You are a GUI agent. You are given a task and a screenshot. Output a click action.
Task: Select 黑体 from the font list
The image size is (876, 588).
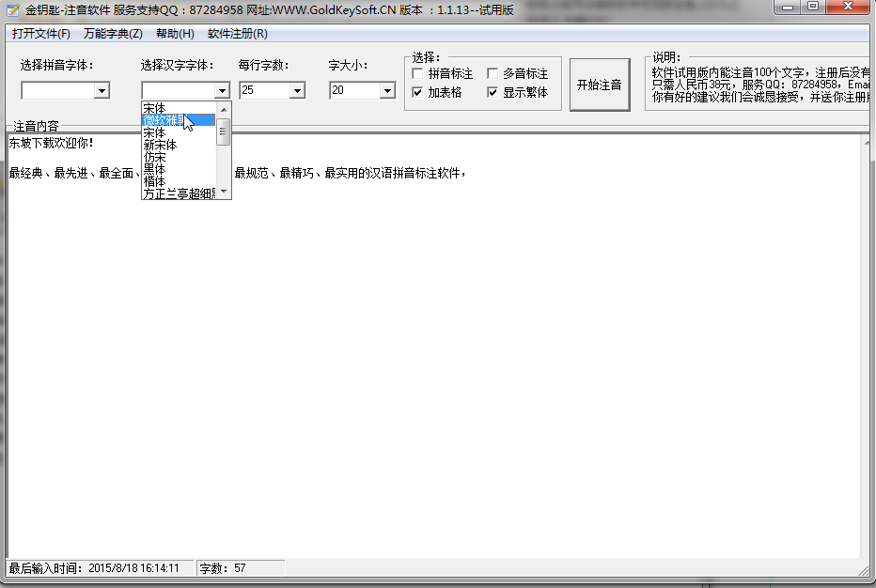pyautogui.click(x=169, y=169)
